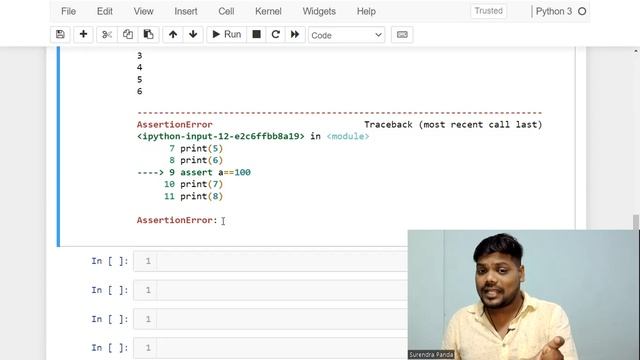Viewport: 640px width, 360px height.
Task: Open the Widgets menu
Action: click(x=319, y=11)
